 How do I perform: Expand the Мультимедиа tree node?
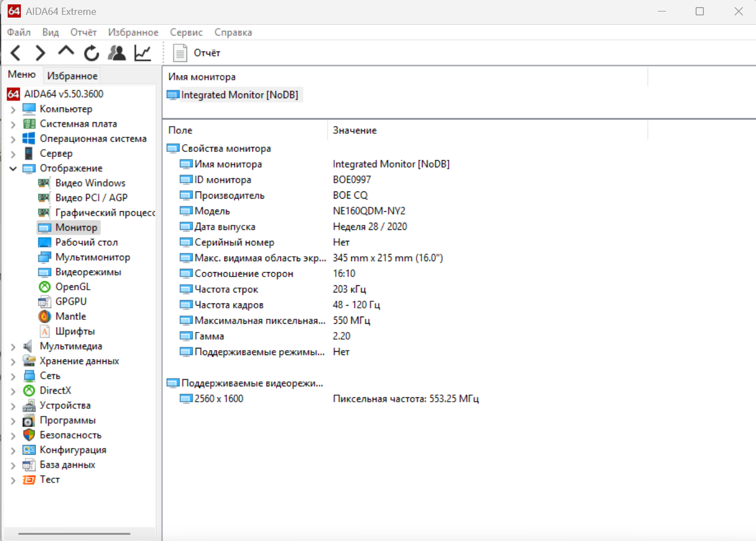(13, 346)
